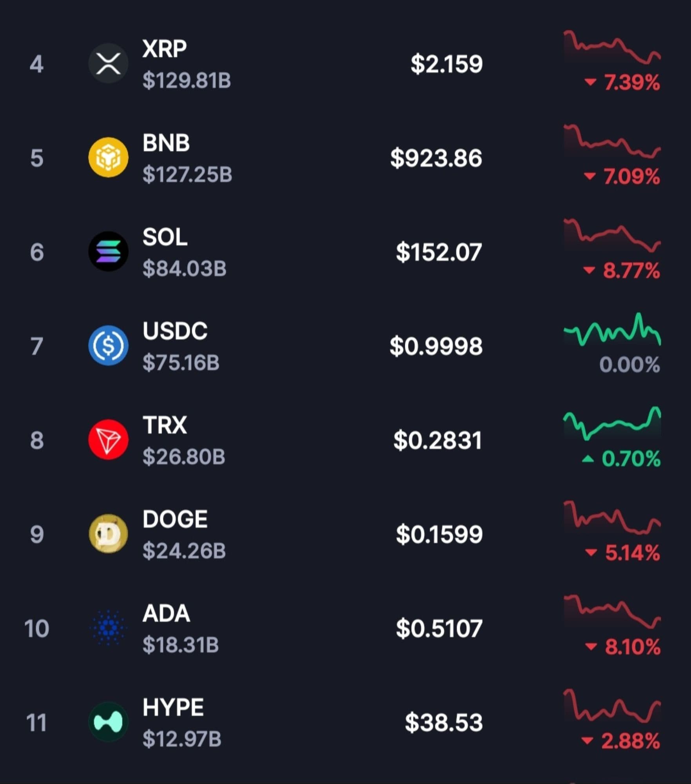
Task: Select the Solana SOL logo
Action: click(x=108, y=252)
